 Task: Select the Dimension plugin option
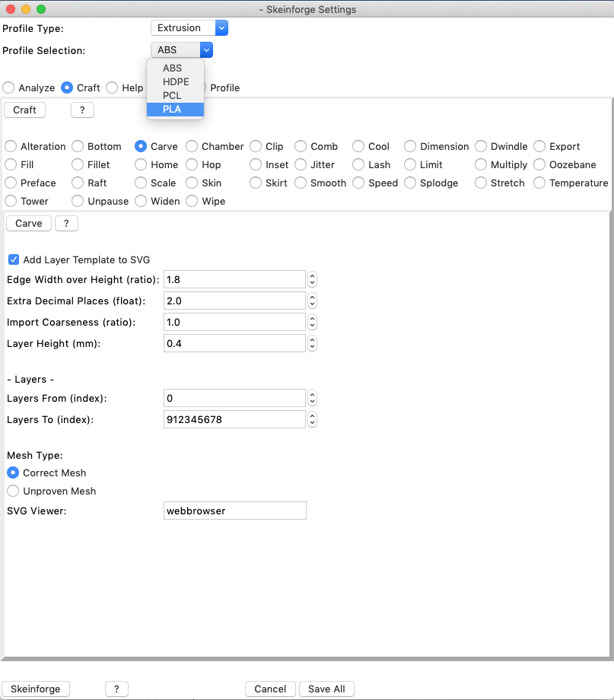410,146
